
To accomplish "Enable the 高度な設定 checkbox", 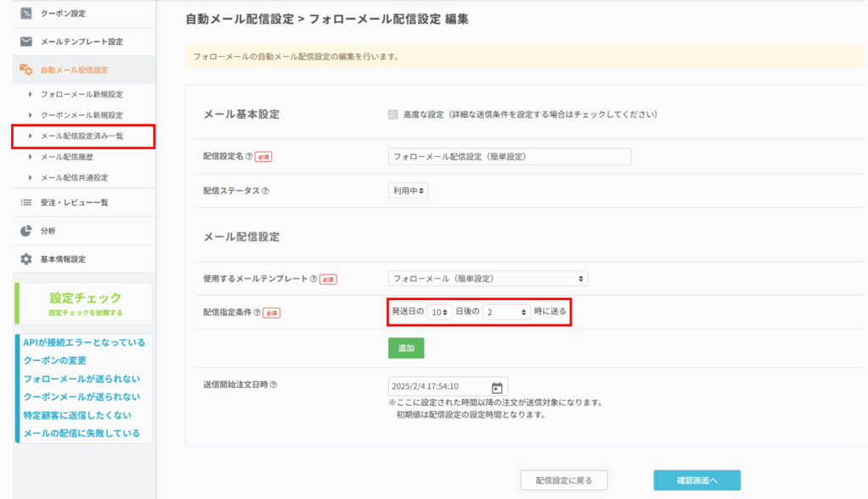I will (x=392, y=114).
